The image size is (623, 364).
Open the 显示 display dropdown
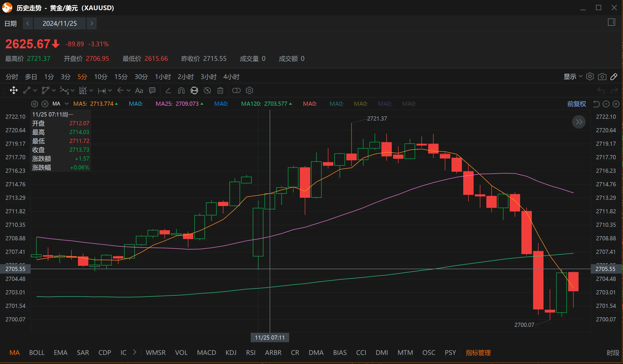[573, 77]
